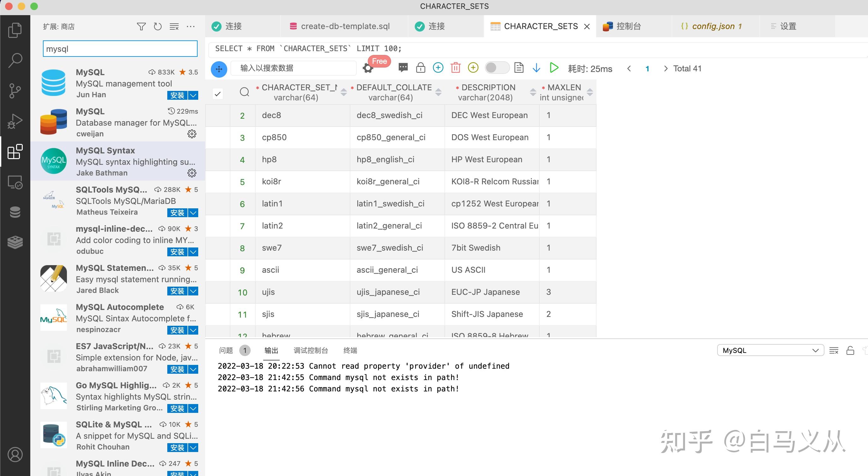Click the green Run query play icon

click(x=554, y=68)
